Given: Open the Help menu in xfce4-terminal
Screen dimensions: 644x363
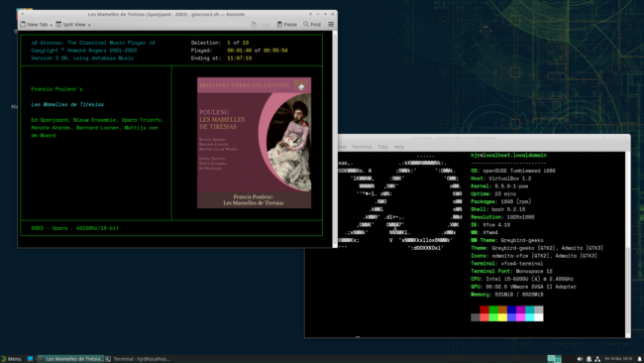Looking at the screenshot, I should 399,147.
